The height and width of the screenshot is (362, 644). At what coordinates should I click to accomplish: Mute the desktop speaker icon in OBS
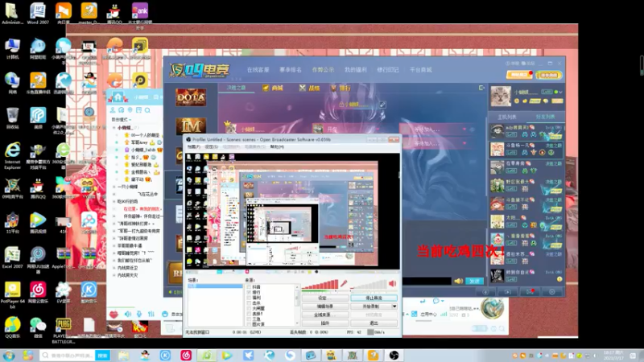393,283
